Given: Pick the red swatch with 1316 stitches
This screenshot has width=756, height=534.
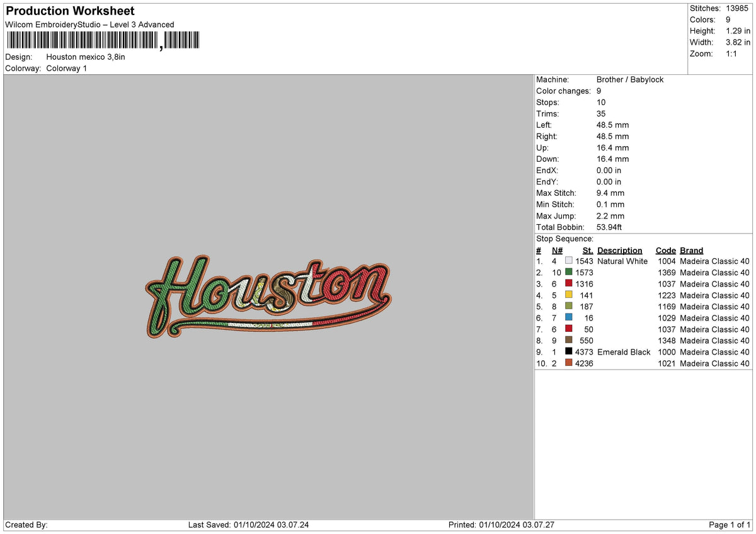Looking at the screenshot, I should [x=569, y=283].
